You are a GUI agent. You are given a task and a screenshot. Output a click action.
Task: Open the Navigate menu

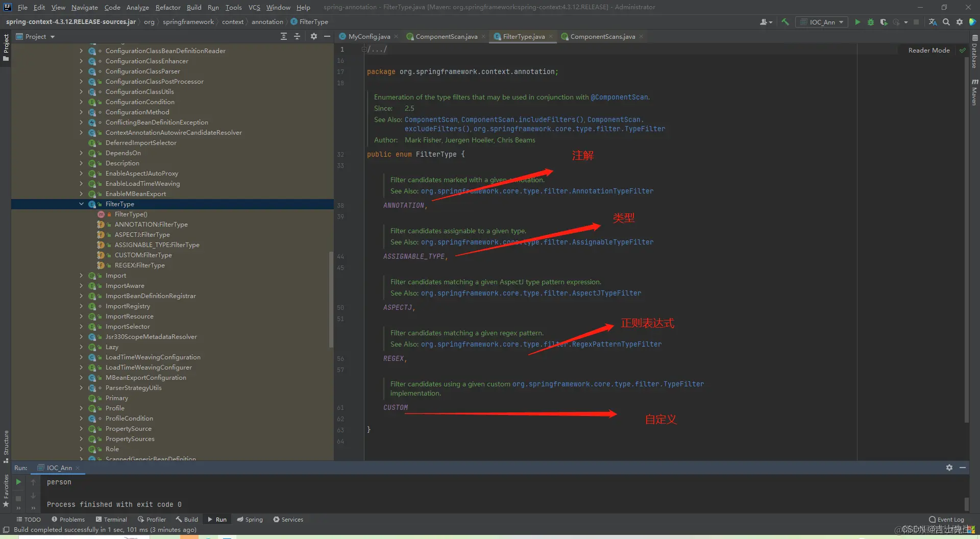pyautogui.click(x=84, y=7)
